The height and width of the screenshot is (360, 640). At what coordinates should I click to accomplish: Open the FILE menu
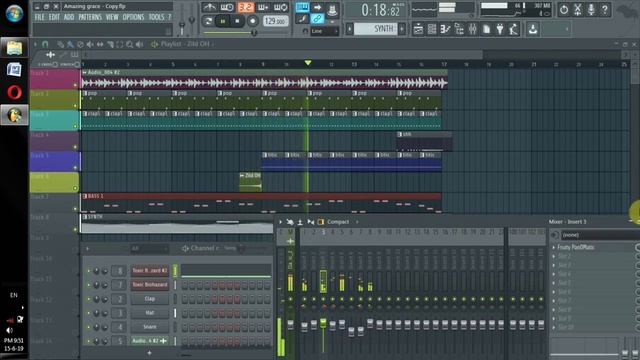coord(40,17)
